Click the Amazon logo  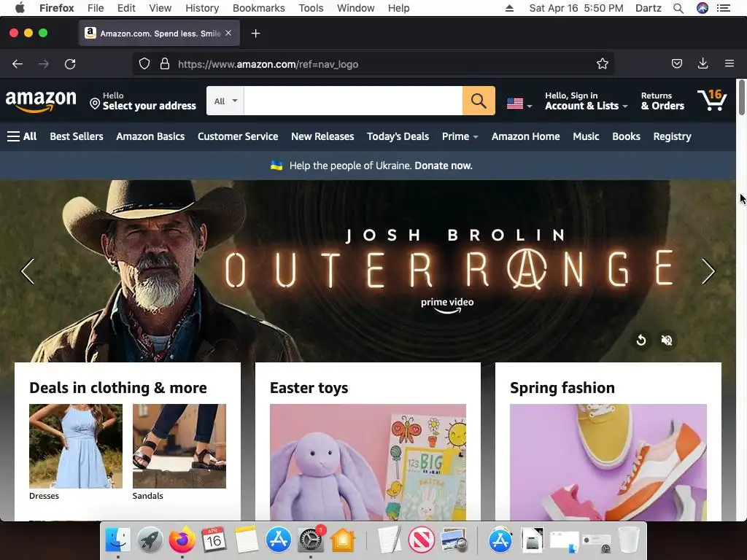point(41,101)
